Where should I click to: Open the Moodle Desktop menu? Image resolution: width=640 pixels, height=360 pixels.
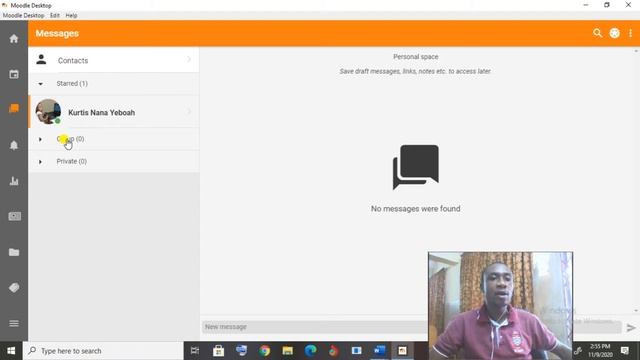click(x=23, y=16)
